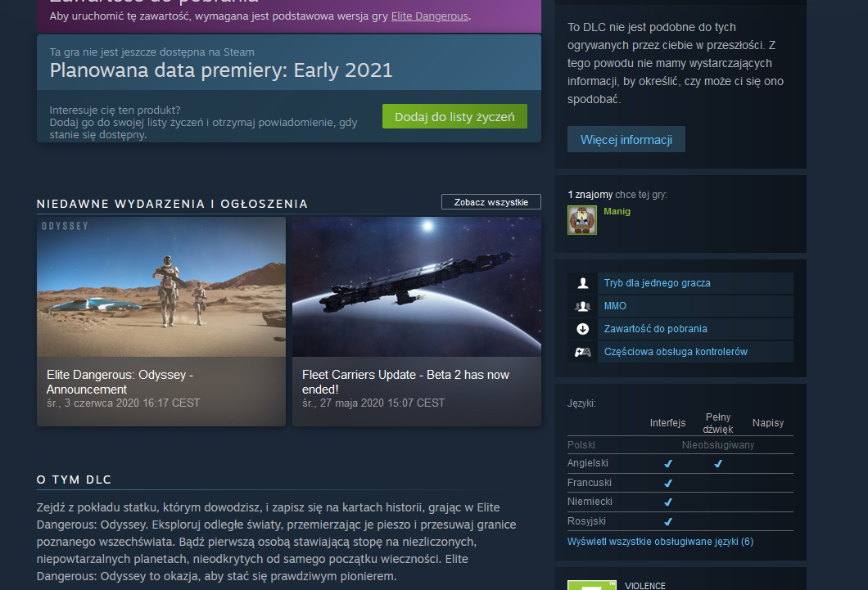
Task: Click Angielski interface checkmark
Action: click(x=668, y=464)
